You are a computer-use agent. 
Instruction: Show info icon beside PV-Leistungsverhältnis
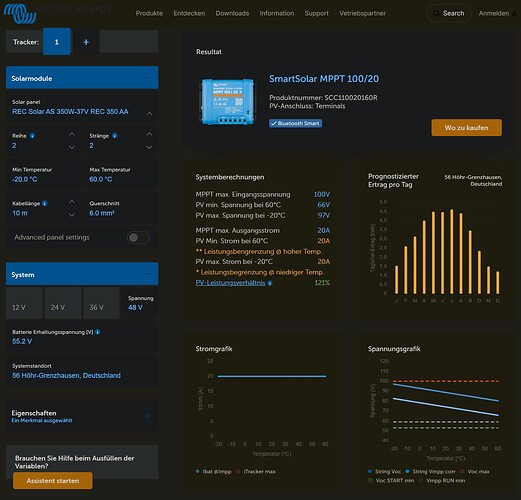coord(270,283)
